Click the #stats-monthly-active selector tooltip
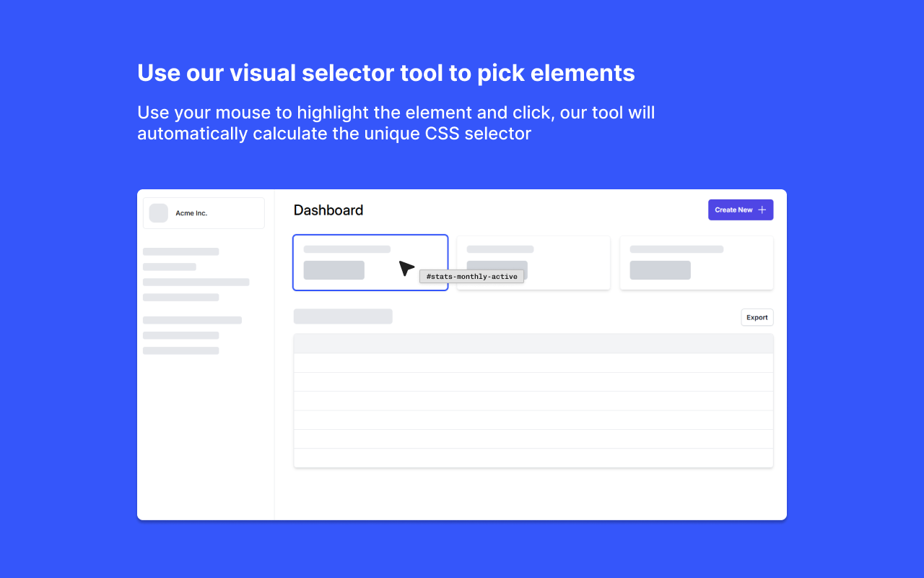This screenshot has height=578, width=924. [x=471, y=276]
